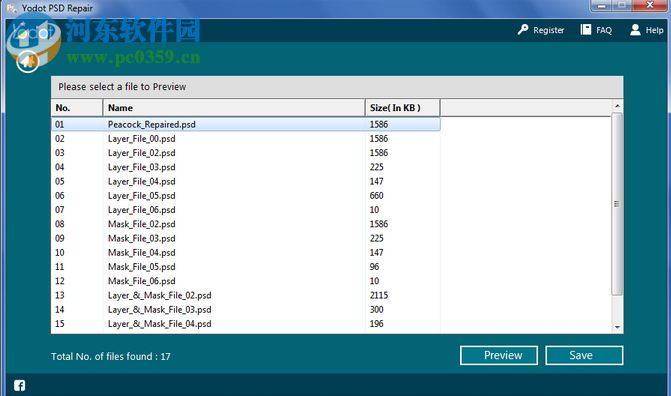Click the Save button
Screen dimensions: 671x396
(x=584, y=355)
